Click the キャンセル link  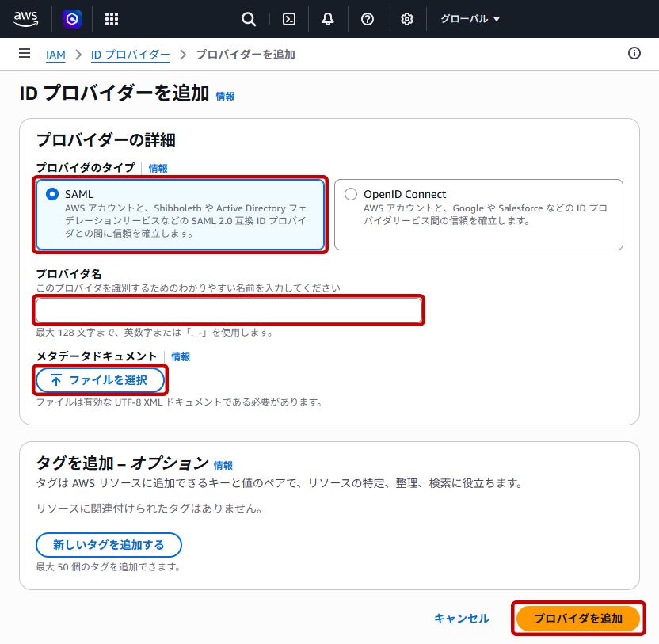pos(462,619)
